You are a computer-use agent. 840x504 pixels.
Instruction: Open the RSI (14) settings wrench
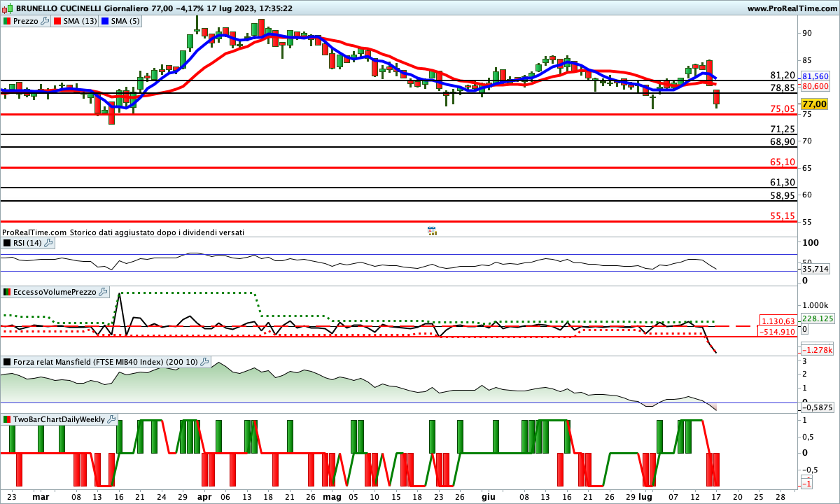click(48, 243)
